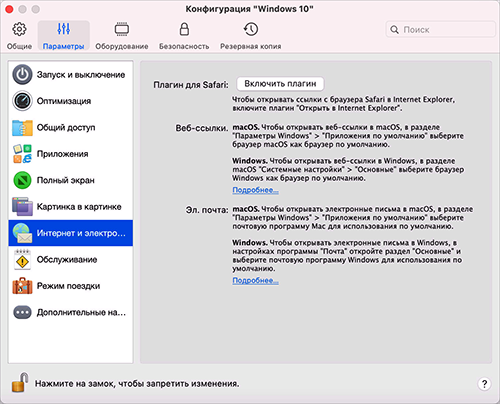Click the folder icon for Общий доступ
Viewport: 500px width, 404px height.
click(22, 127)
